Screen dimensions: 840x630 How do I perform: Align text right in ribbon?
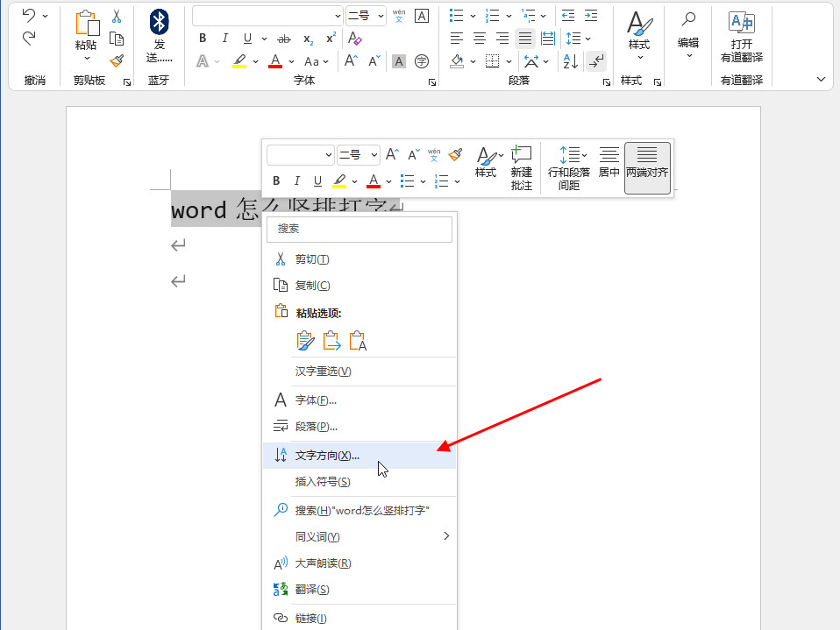pos(502,39)
